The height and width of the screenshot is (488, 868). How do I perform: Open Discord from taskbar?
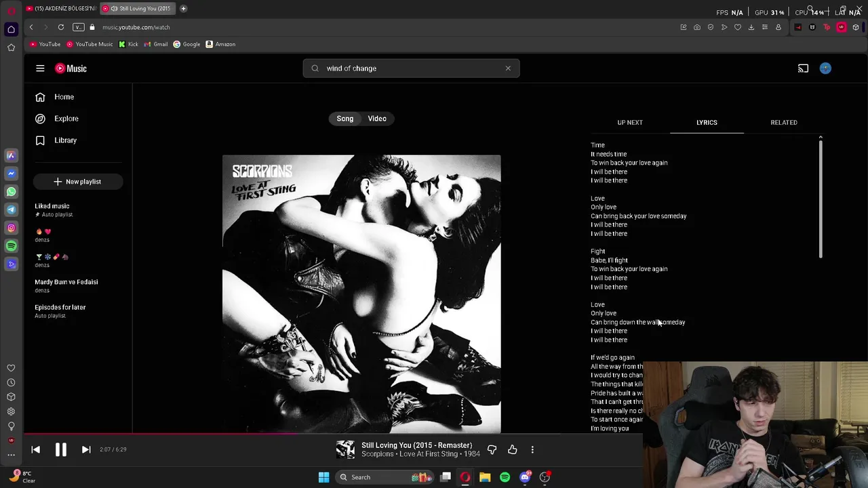tap(525, 477)
